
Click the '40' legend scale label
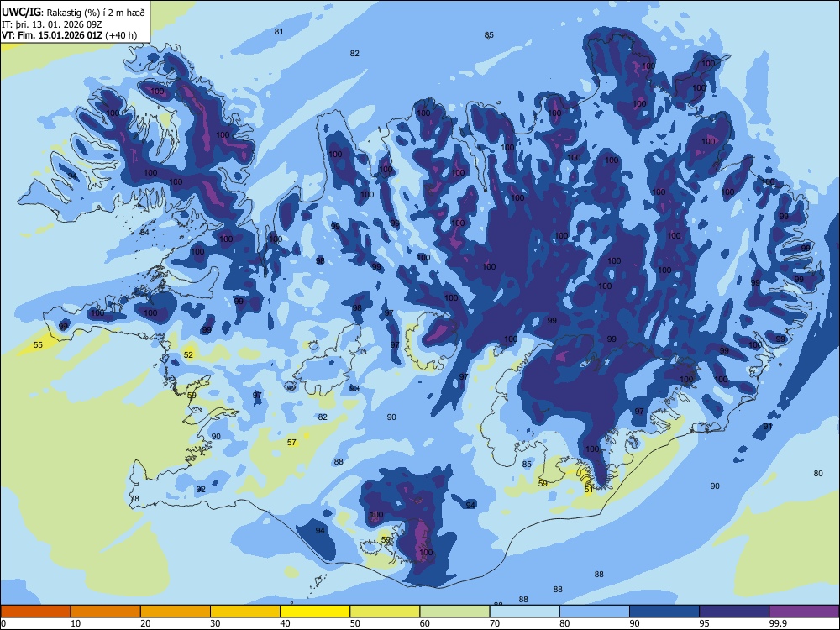(285, 623)
